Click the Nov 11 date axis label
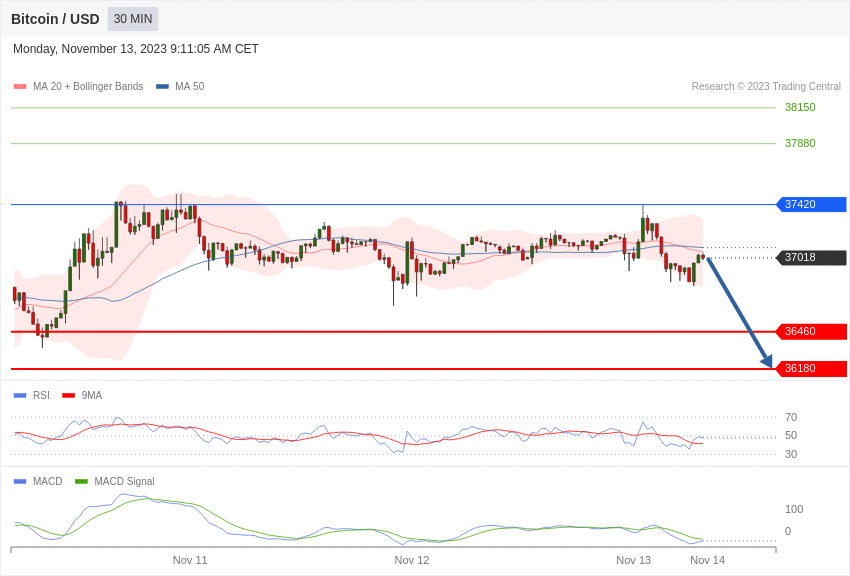The image size is (850, 576). coord(190,560)
